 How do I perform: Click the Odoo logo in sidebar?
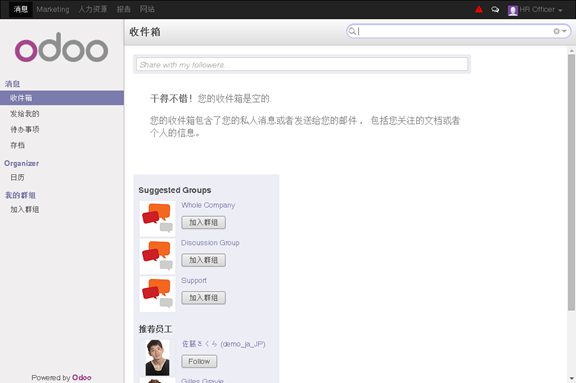61,47
